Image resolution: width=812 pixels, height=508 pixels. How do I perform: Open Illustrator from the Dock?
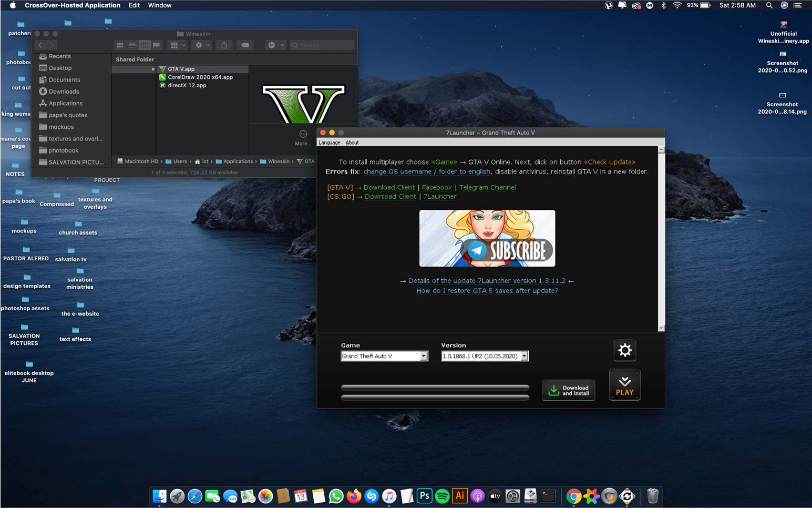pyautogui.click(x=460, y=495)
